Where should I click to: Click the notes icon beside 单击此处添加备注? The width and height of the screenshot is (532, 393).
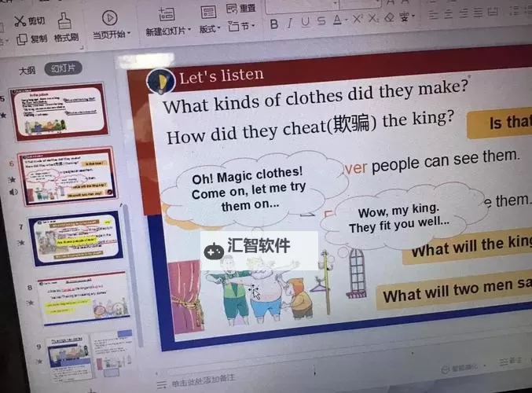pyautogui.click(x=162, y=384)
